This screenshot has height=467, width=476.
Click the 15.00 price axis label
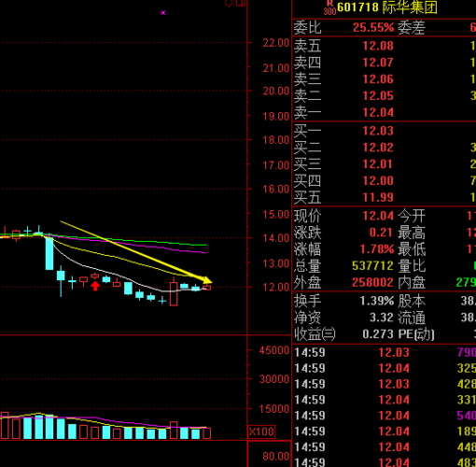click(x=276, y=214)
